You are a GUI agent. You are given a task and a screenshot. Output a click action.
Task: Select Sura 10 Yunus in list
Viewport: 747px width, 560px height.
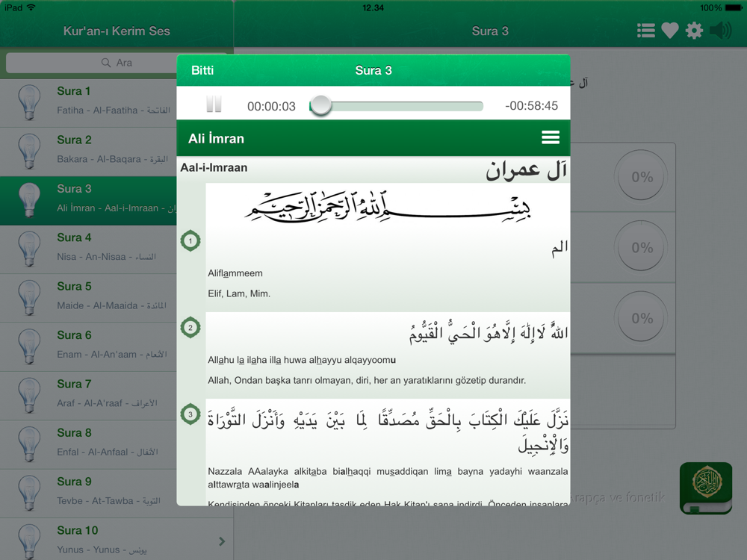point(117,540)
